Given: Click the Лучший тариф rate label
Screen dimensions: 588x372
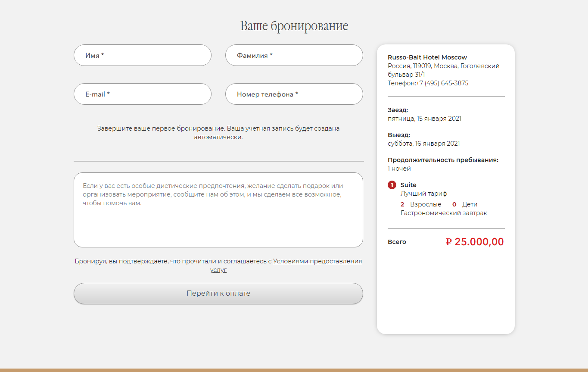Looking at the screenshot, I should coord(424,194).
